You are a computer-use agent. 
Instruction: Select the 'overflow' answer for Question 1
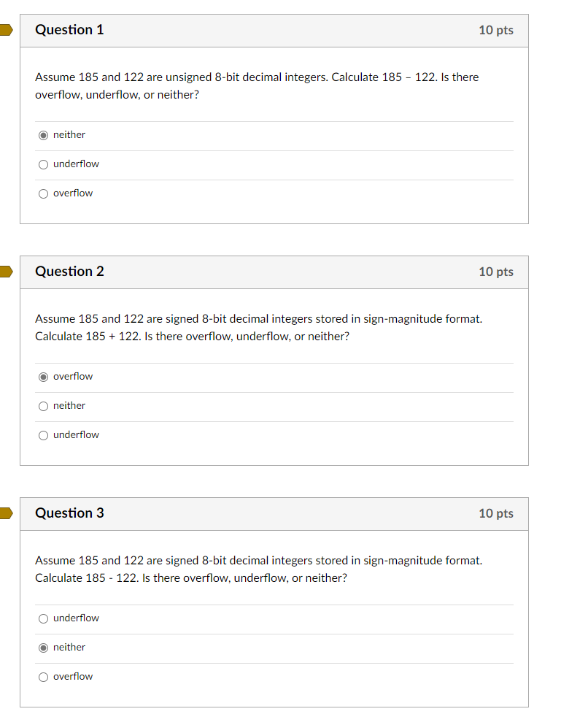[43, 193]
